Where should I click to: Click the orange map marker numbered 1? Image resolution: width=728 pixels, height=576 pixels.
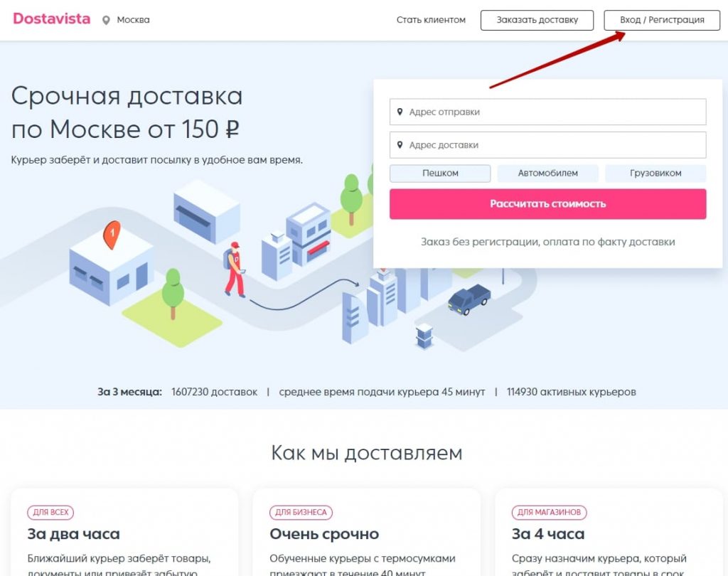112,235
